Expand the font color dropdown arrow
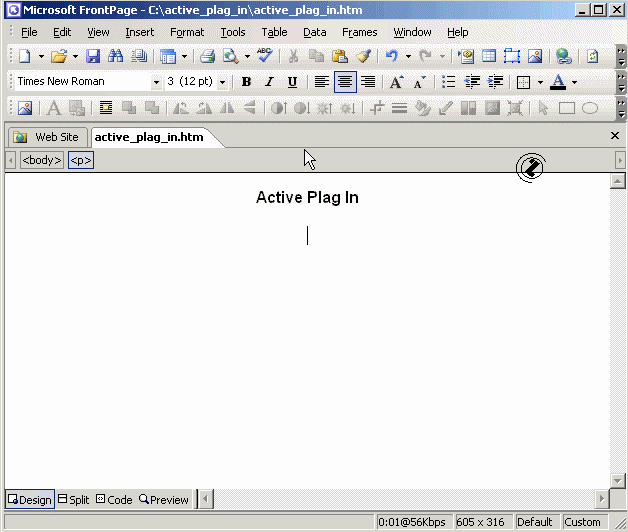The height and width of the screenshot is (532, 628). tap(574, 82)
